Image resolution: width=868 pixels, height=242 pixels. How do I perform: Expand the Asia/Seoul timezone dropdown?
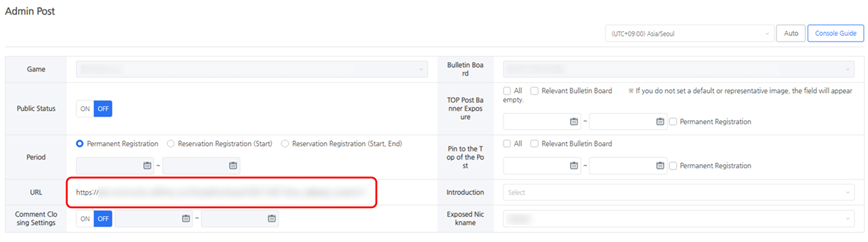coord(689,33)
